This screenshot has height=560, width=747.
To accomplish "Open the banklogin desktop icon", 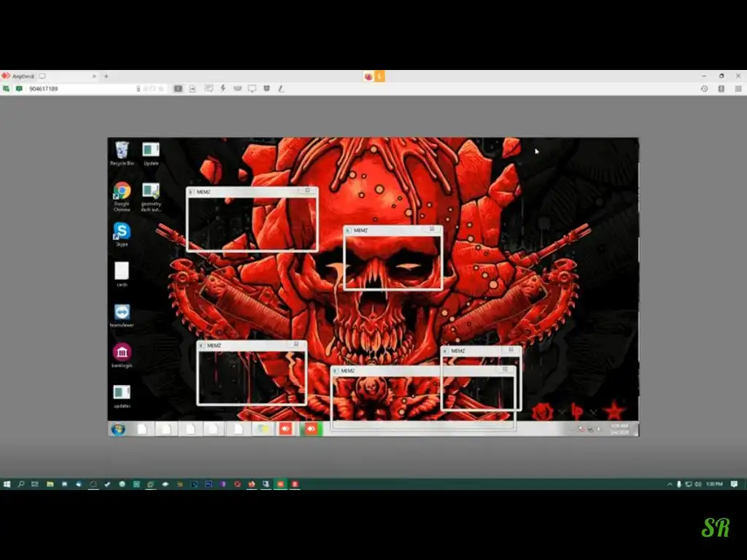I will (122, 355).
